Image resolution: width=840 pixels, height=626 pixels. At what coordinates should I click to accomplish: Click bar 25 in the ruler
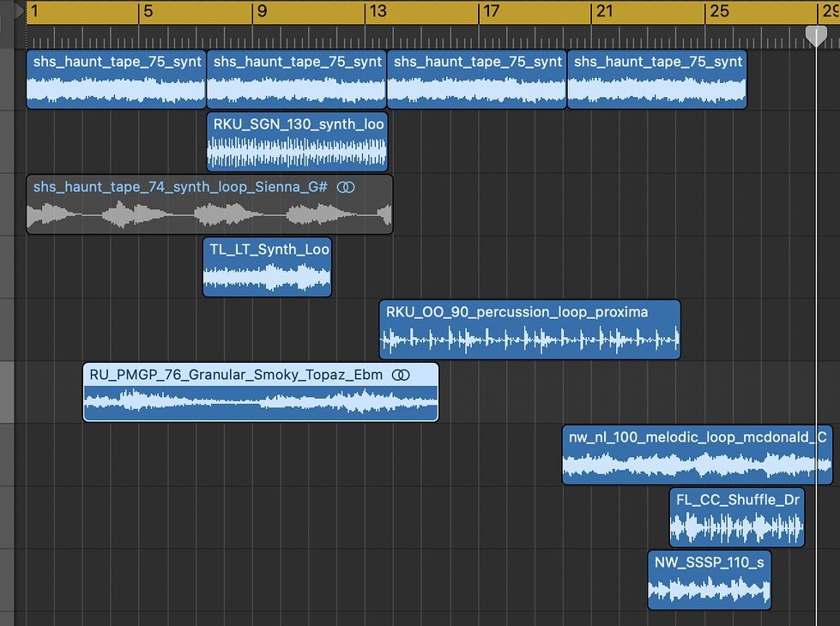click(x=719, y=10)
